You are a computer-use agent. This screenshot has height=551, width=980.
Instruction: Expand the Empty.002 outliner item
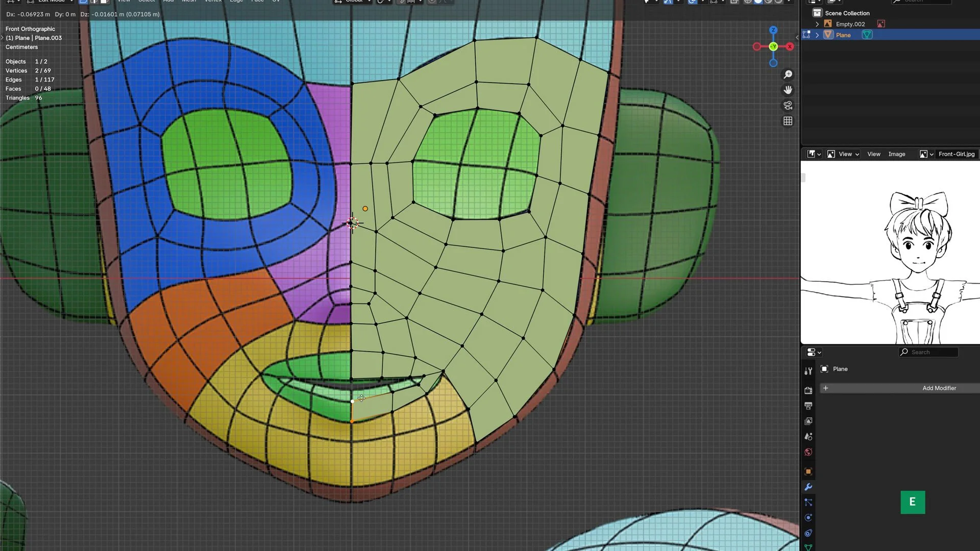click(817, 24)
